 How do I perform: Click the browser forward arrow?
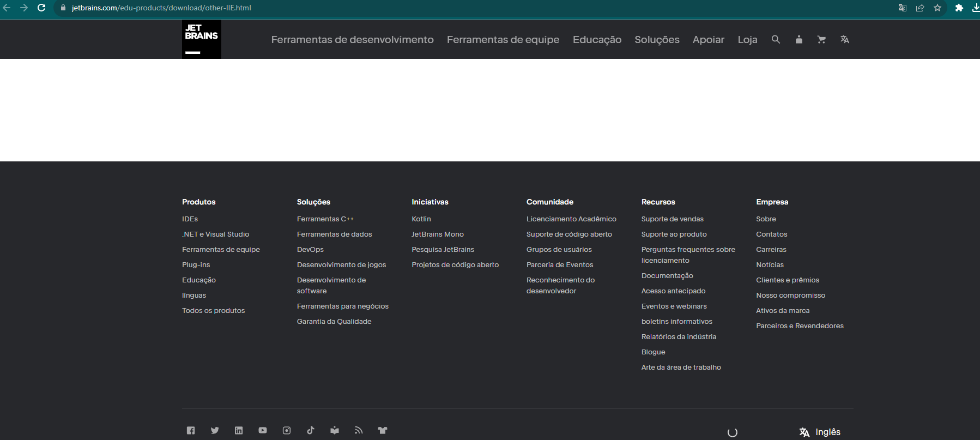(x=24, y=8)
